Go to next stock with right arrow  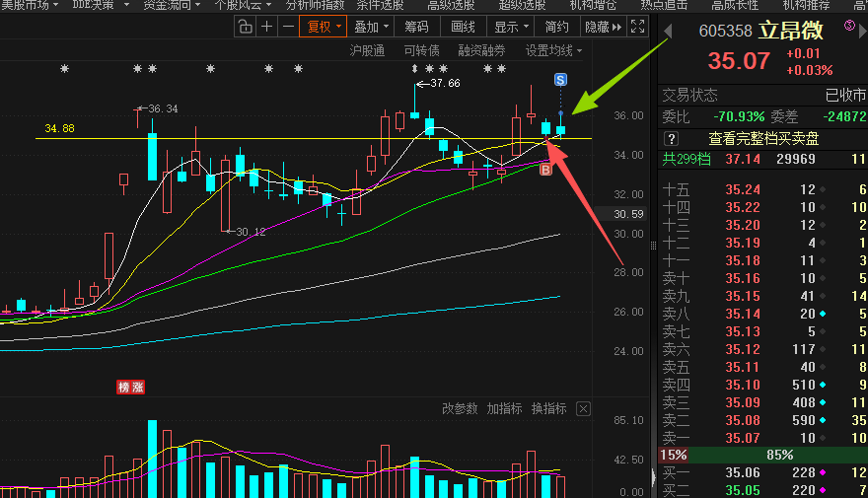pos(862,32)
